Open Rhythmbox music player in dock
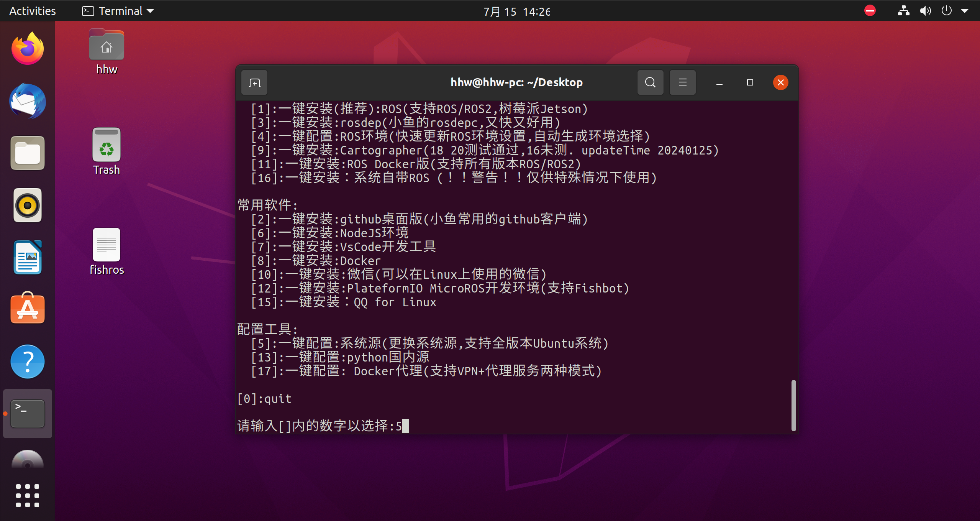 click(x=28, y=205)
